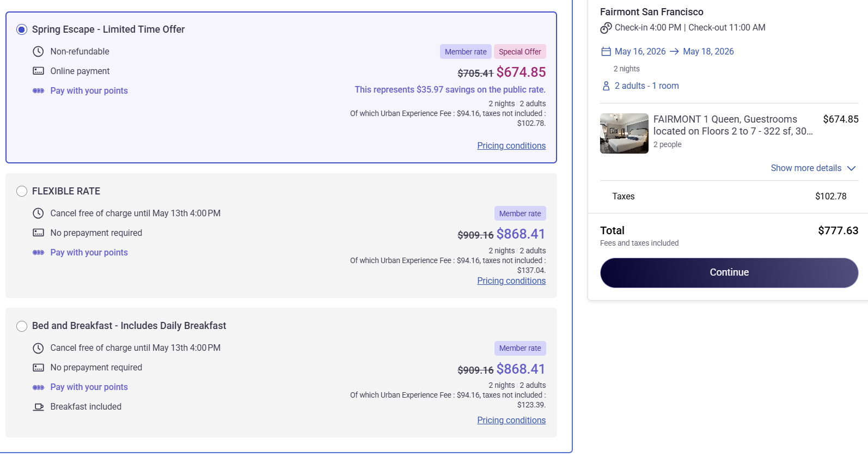Click points icon in the FLEXIBLE RATE section
The image size is (868, 463).
coord(38,253)
